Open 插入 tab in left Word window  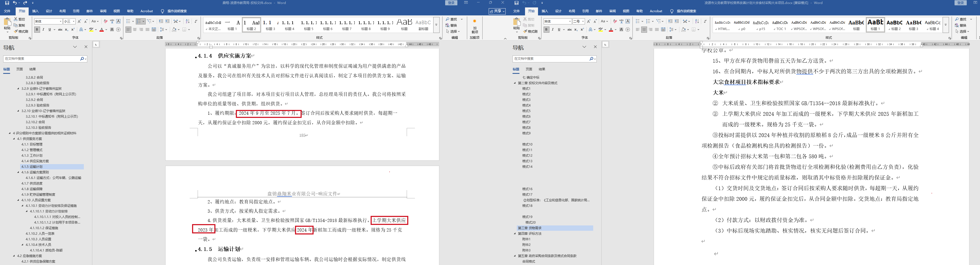(35, 11)
